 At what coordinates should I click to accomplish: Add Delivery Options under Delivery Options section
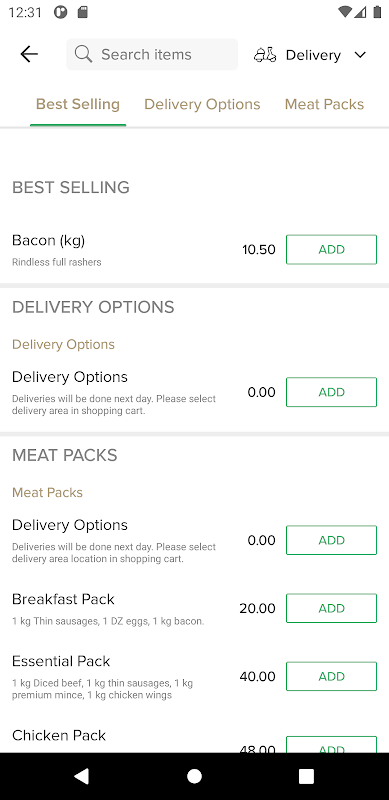coord(331,392)
